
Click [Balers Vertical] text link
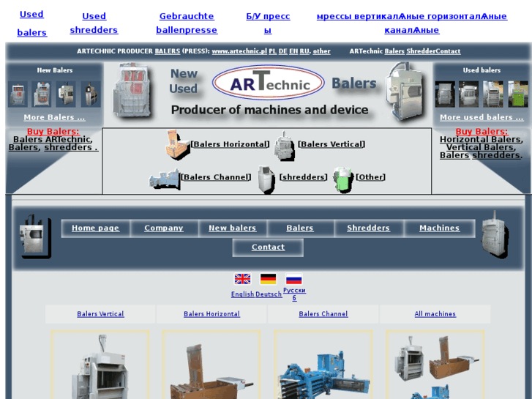331,144
